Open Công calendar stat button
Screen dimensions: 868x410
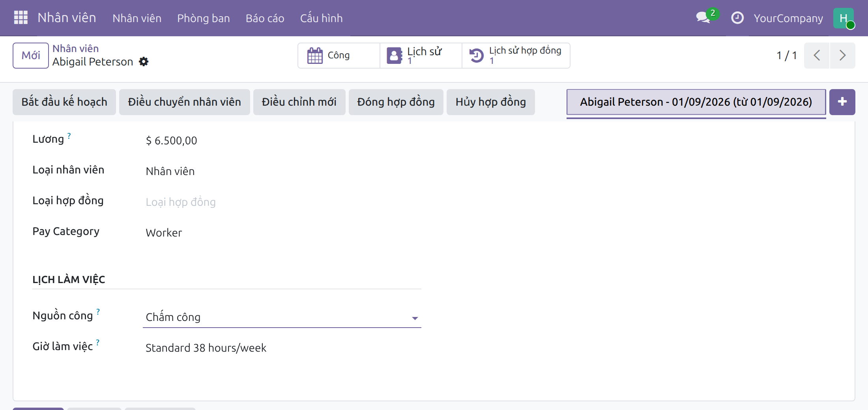pyautogui.click(x=339, y=56)
